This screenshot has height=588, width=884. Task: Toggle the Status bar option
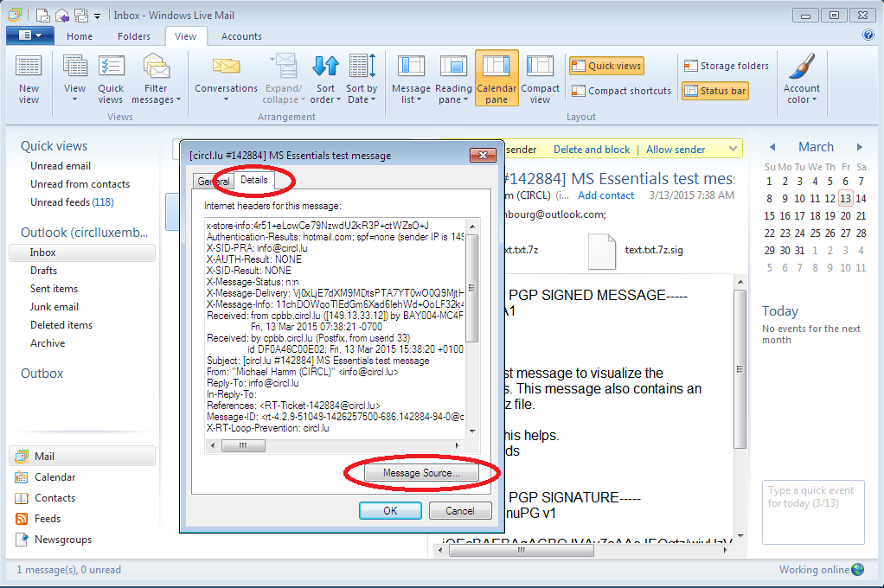715,91
